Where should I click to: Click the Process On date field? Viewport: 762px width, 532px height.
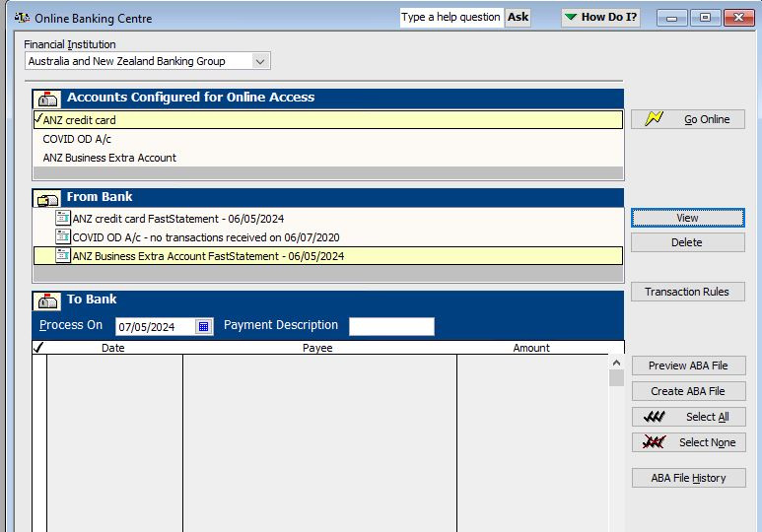click(155, 326)
